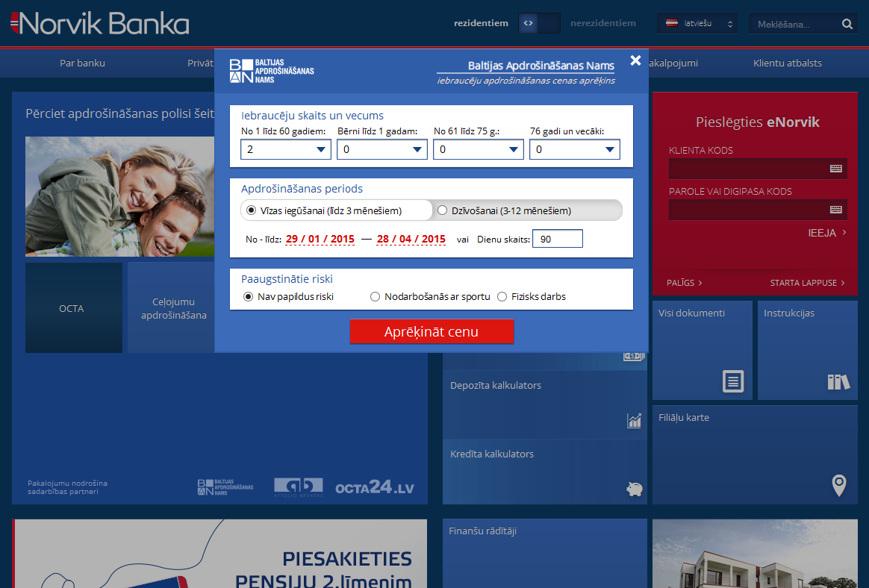Click the octa24.lv partner logo
This screenshot has width=869, height=588.
[375, 487]
